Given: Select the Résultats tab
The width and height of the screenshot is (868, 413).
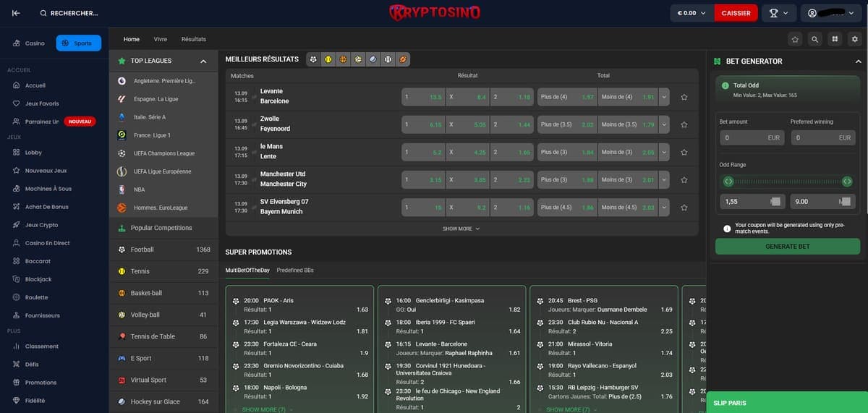Looking at the screenshot, I should tap(194, 39).
